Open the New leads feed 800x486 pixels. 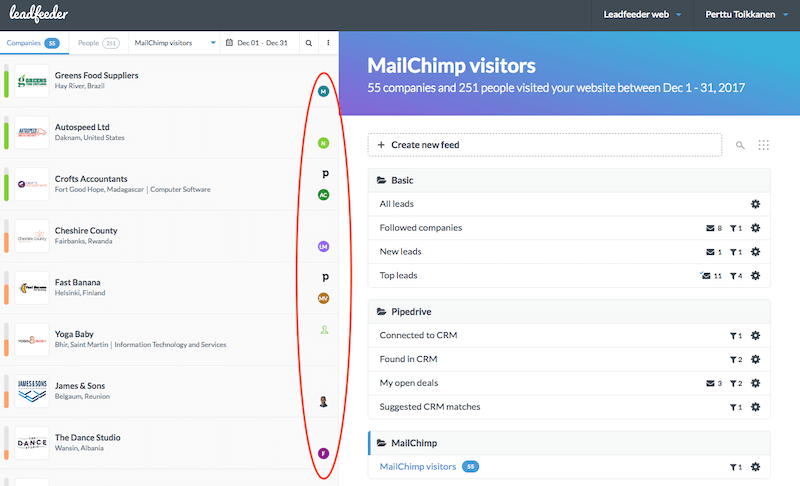pyautogui.click(x=400, y=251)
